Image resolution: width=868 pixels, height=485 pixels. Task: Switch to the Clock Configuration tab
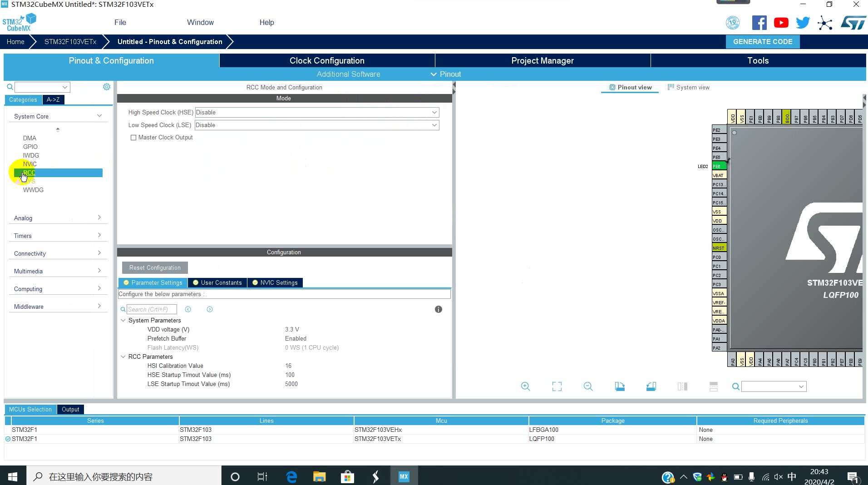[x=327, y=60]
